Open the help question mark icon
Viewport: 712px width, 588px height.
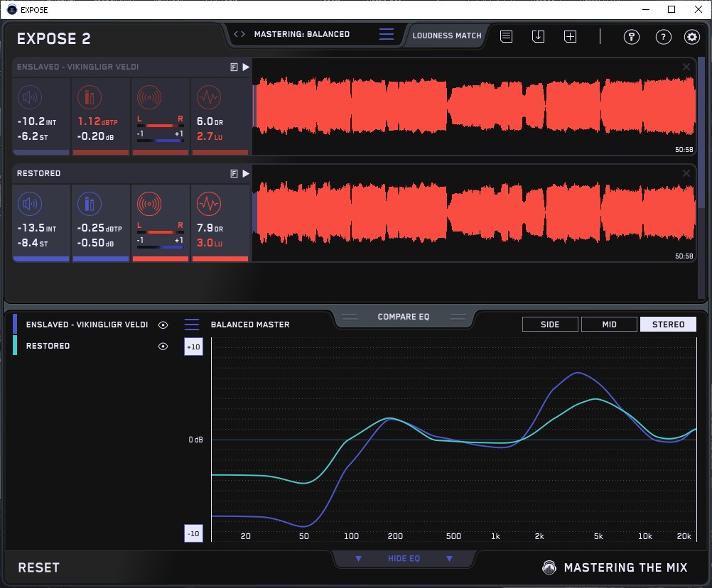(664, 37)
